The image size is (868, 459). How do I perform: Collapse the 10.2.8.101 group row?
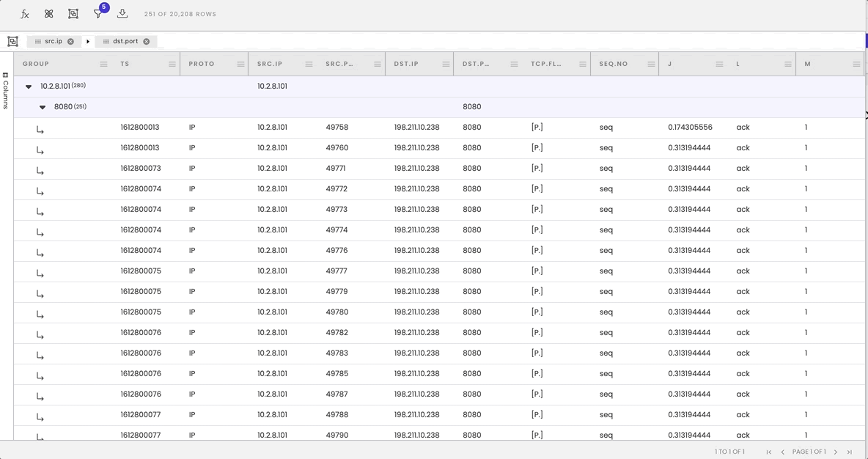coord(29,87)
